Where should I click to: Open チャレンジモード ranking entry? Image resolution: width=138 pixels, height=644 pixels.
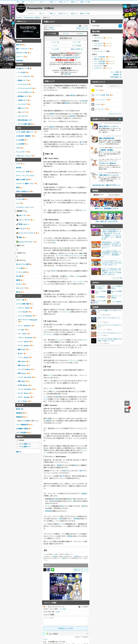(101, 100)
